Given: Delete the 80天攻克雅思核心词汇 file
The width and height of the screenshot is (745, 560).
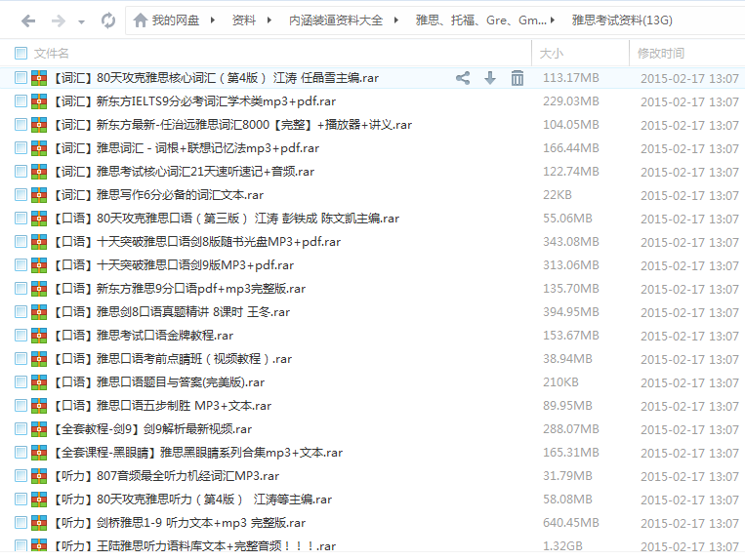Looking at the screenshot, I should (517, 78).
